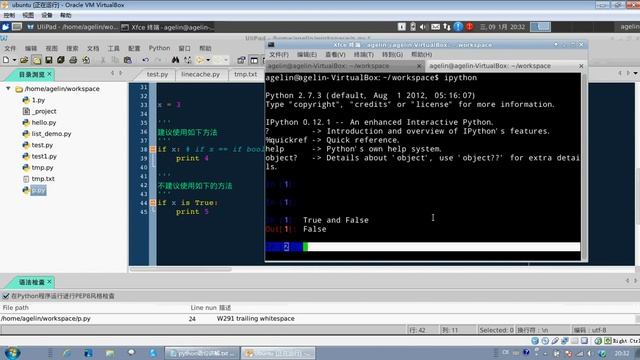Select _project in the directory tree
Screen dimensions: 640x360
[44, 111]
